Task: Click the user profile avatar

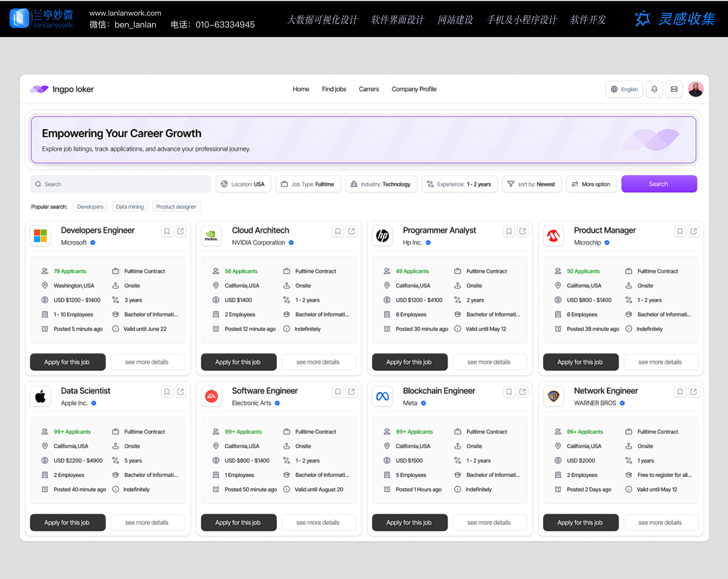Action: click(695, 89)
